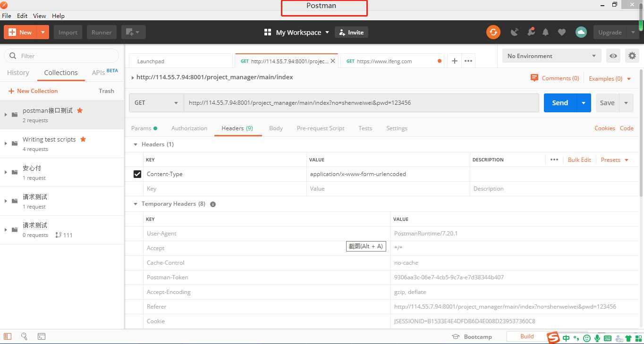This screenshot has width=644, height=344.
Task: Click the fork icon beside 111
Action: pyautogui.click(x=59, y=235)
